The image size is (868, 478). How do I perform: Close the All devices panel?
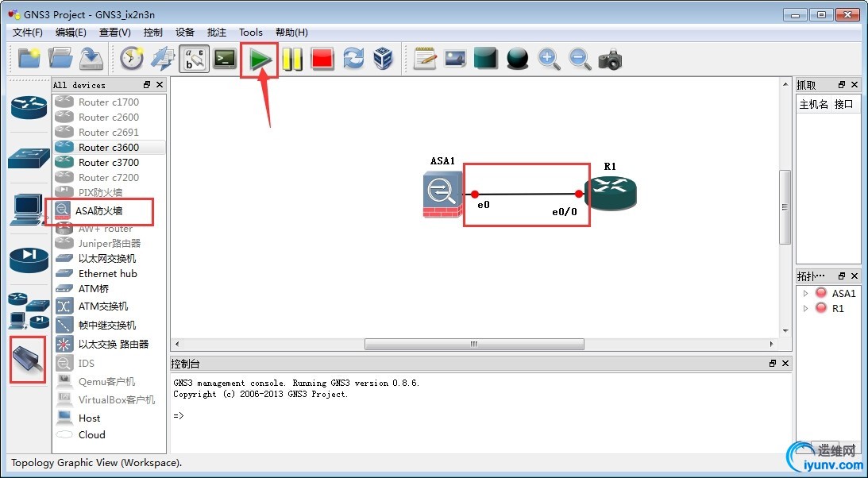(160, 85)
